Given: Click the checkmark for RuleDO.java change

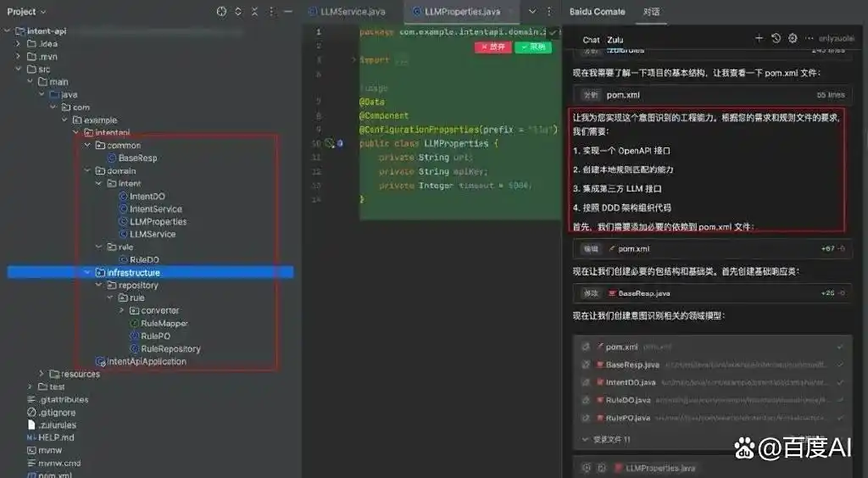Looking at the screenshot, I should click(x=839, y=400).
